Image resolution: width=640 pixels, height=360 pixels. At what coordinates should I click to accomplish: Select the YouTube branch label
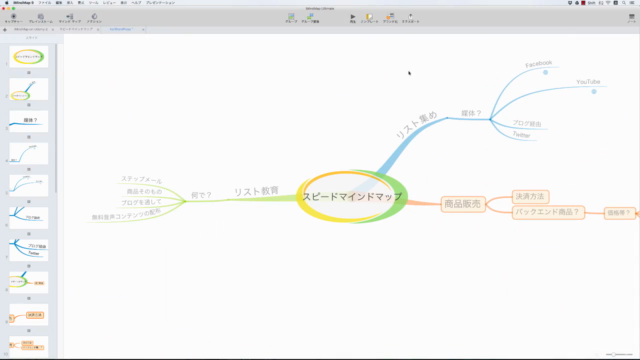[x=588, y=82]
